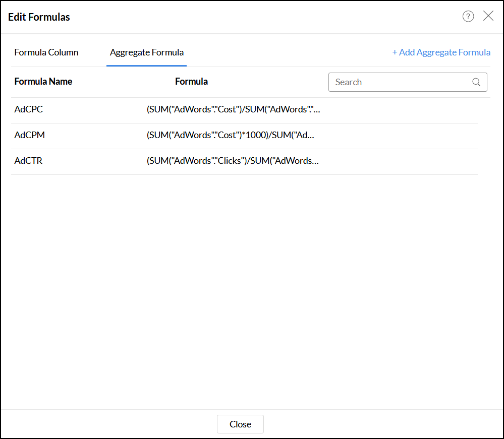This screenshot has width=504, height=439.
Task: Click the Formula column header
Action: tap(191, 82)
